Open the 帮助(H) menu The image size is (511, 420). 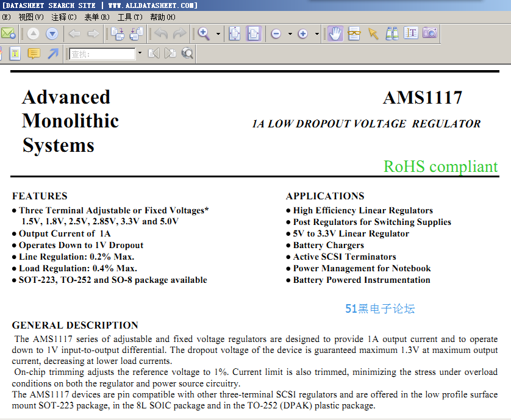[x=163, y=17]
